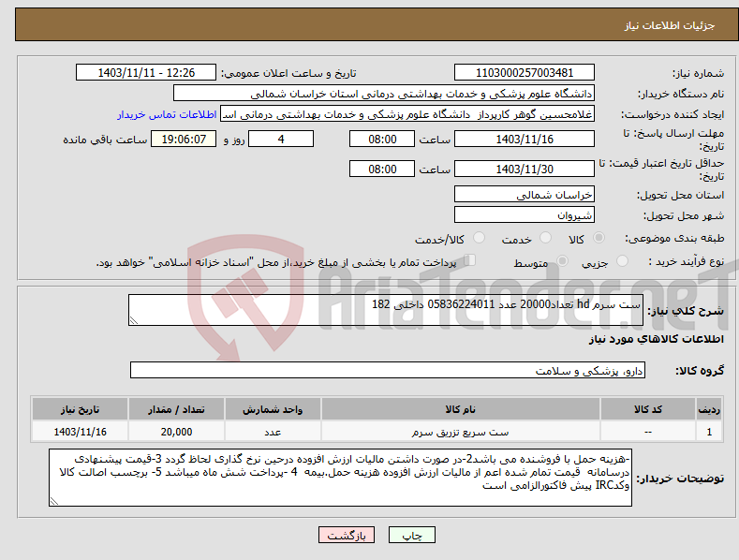Click the توضیحات خریدار text area
The image size is (739, 560).
(340, 478)
